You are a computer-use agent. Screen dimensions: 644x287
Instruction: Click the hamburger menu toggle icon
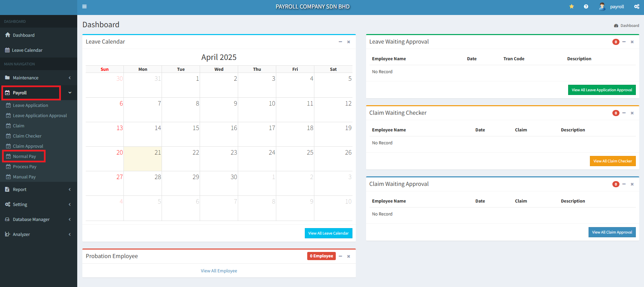click(x=84, y=6)
